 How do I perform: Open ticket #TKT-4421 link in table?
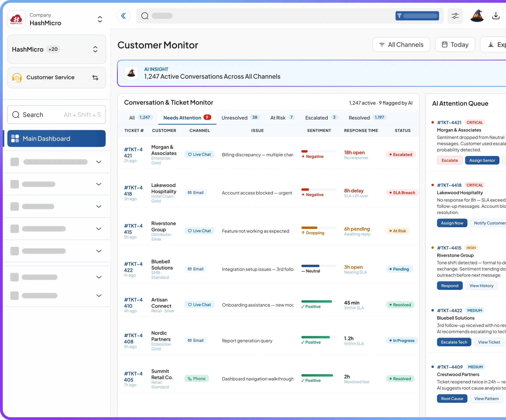133,153
